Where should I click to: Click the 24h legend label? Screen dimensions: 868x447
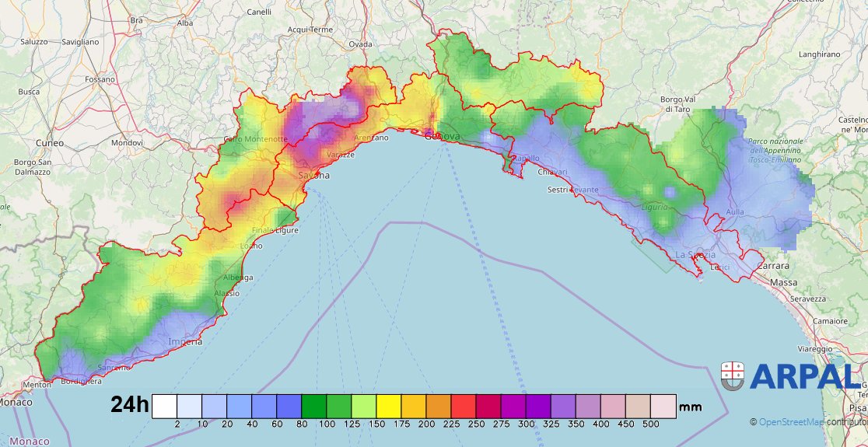(130, 405)
